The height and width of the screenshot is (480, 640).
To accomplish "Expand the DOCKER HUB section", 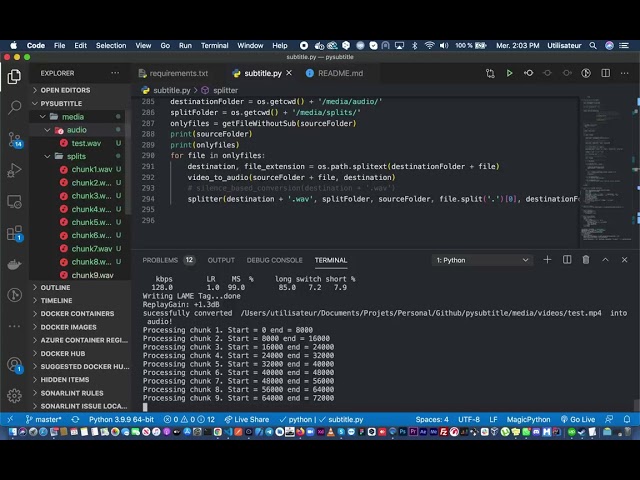I will click(x=63, y=353).
